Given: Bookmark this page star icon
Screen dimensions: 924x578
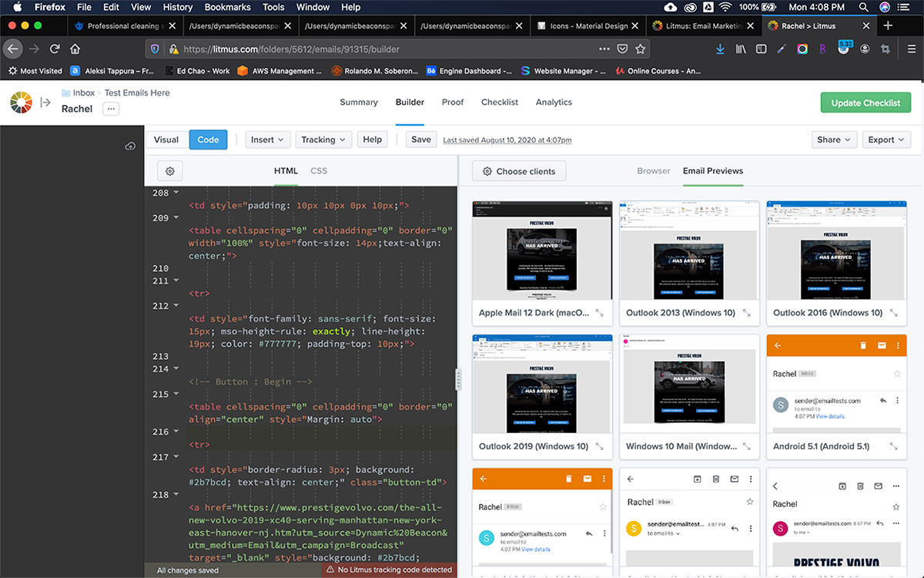Looking at the screenshot, I should point(640,49).
